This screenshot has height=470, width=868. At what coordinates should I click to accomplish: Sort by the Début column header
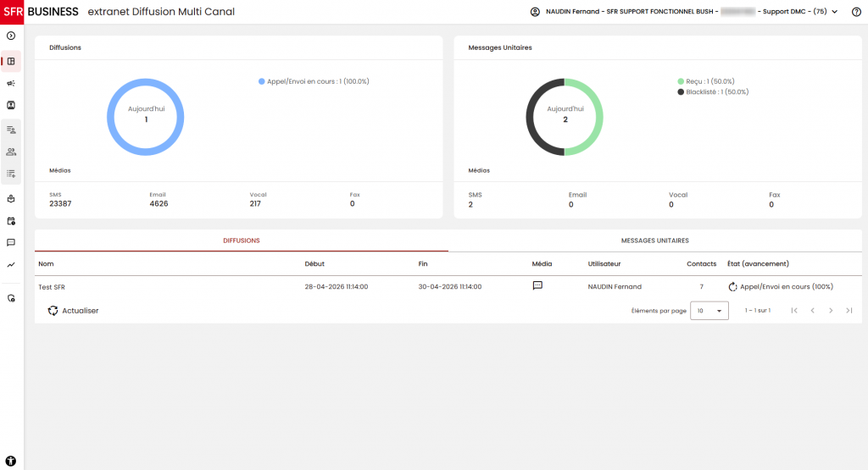[x=314, y=263]
